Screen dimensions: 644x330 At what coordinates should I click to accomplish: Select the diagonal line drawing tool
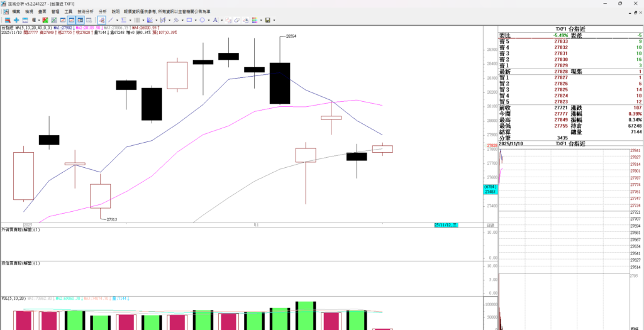[x=111, y=20]
